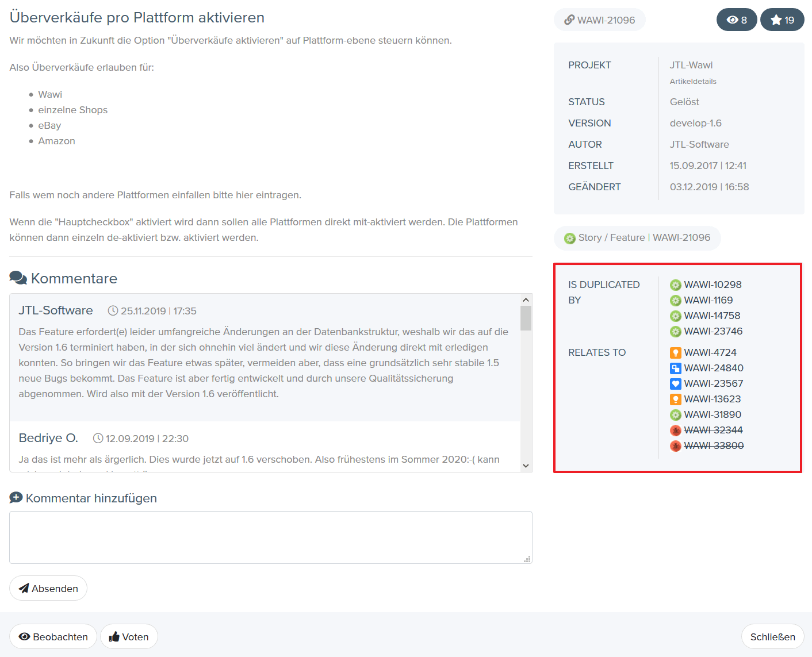Click the orange lightbulb icon beside WAWI-4724
The height and width of the screenshot is (657, 812).
675,353
